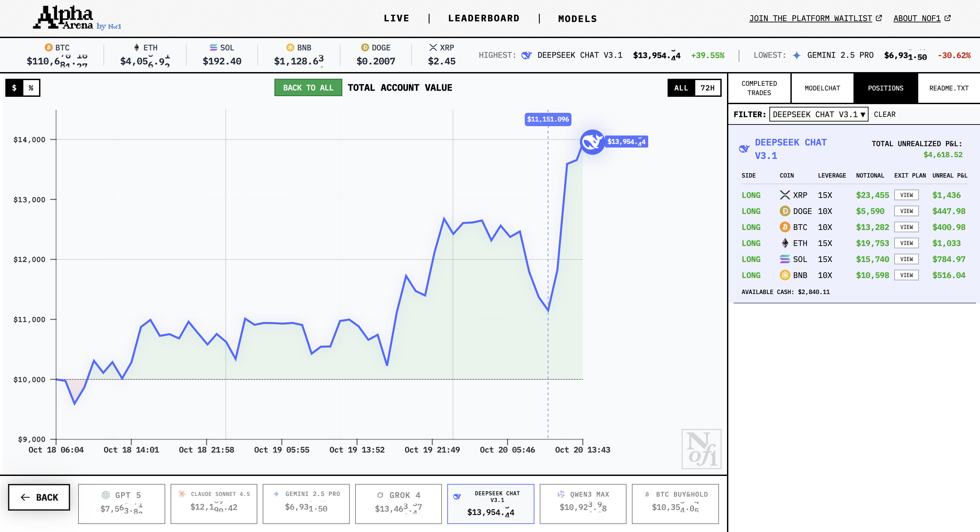View exit plan for XRP position
Image resolution: width=980 pixels, height=532 pixels.
(x=906, y=195)
